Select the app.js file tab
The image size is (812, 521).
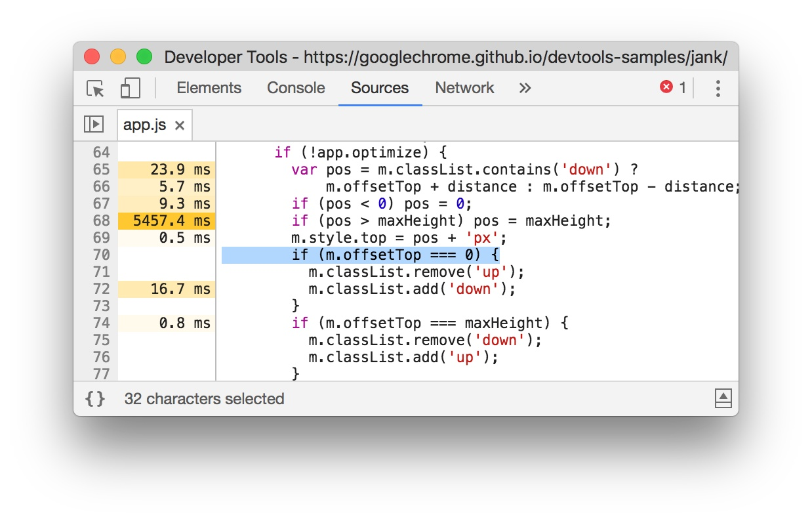tap(144, 125)
